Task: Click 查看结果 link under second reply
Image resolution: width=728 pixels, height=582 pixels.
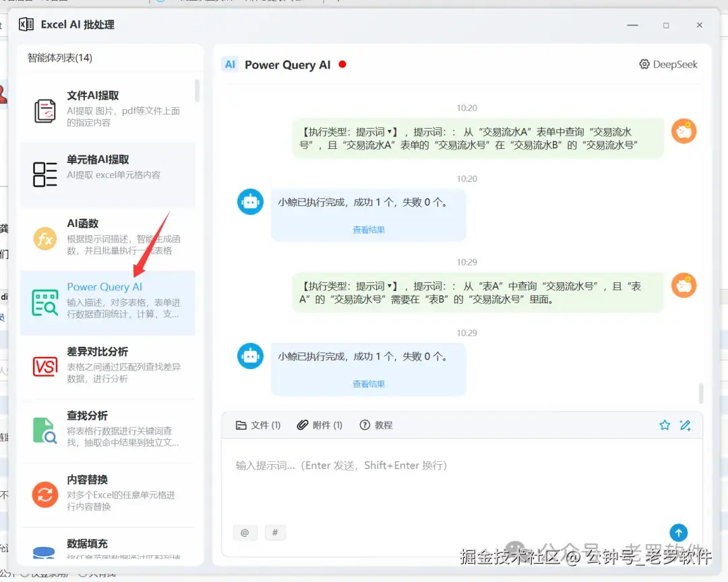Action: 369,384
